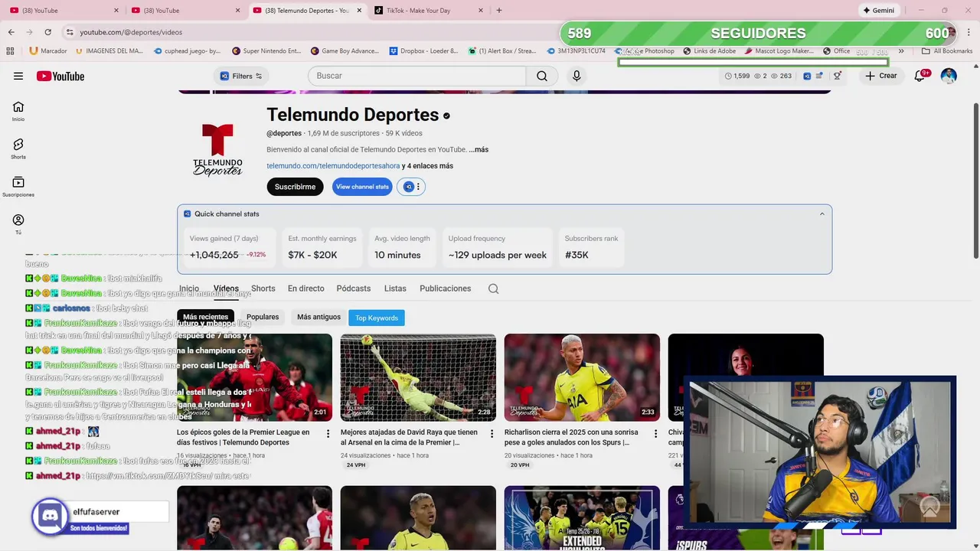Screen dimensions: 980x551
Task: Open the Crear dropdown
Action: pyautogui.click(x=880, y=76)
